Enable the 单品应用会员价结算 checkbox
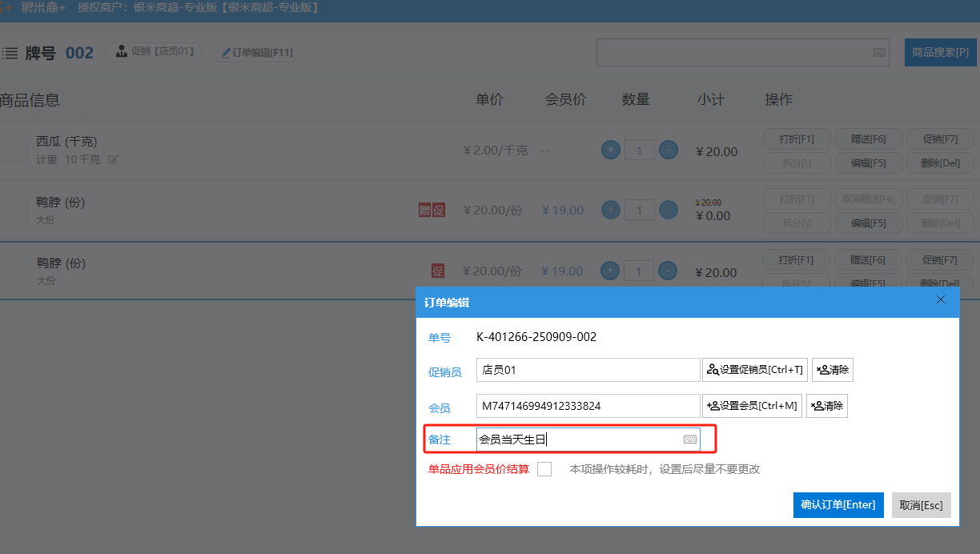The width and height of the screenshot is (980, 554). pos(544,469)
